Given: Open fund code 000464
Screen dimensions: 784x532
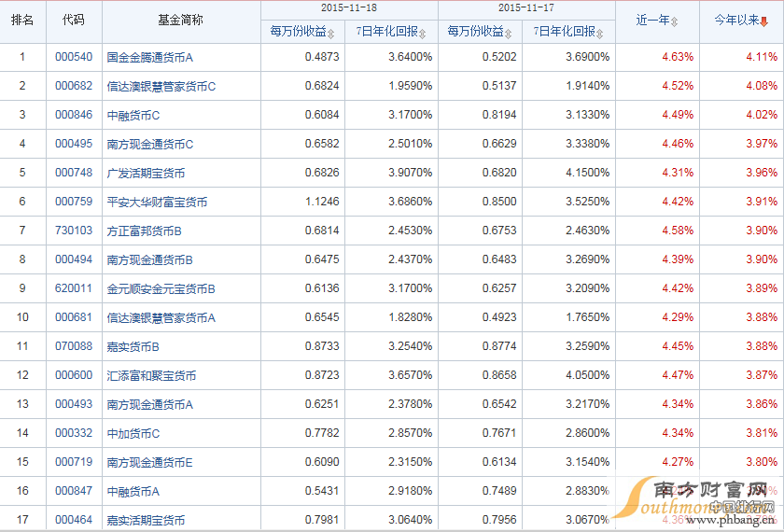Looking at the screenshot, I should [x=74, y=521].
